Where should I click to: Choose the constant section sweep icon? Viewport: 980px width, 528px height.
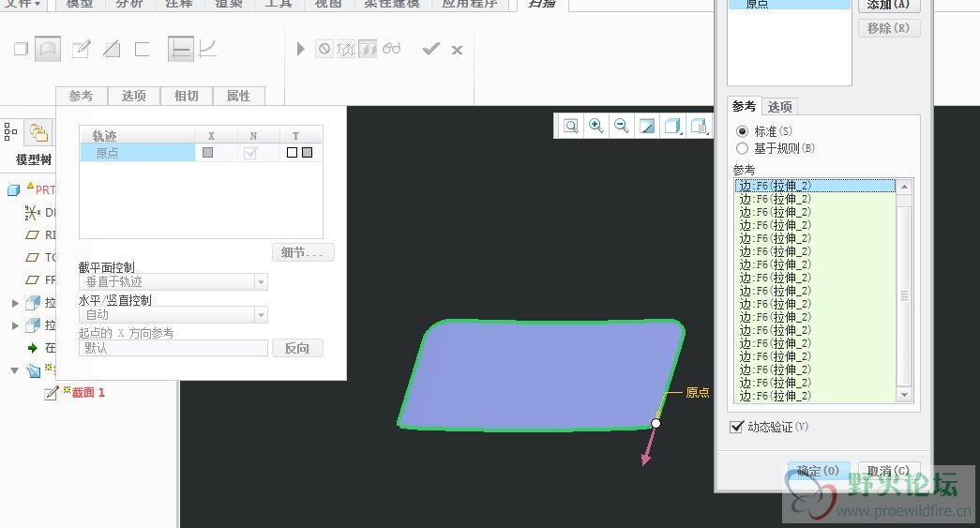181,49
